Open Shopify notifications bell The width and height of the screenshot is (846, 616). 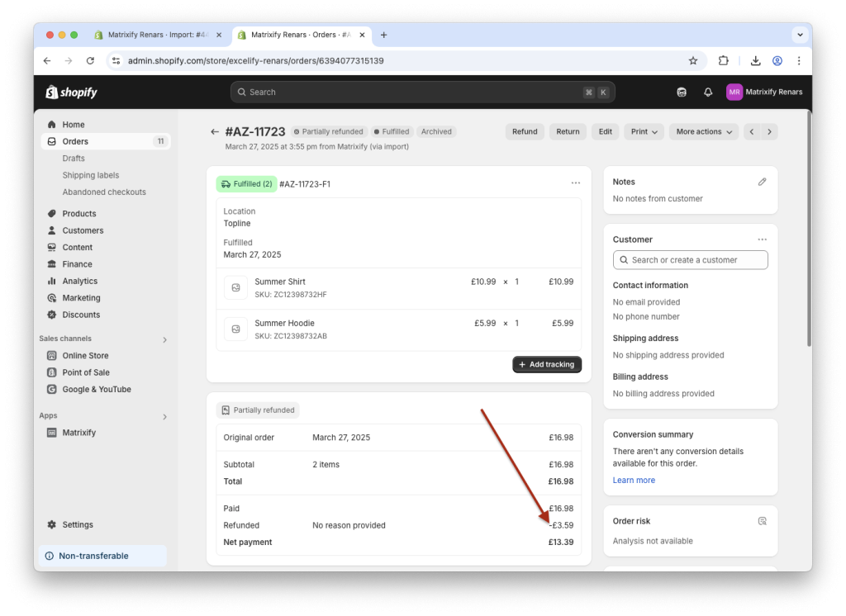(707, 92)
